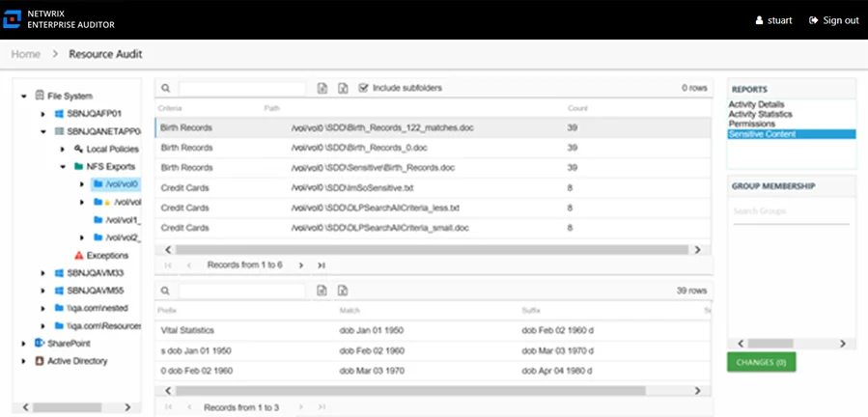Select the DLPSearchAllCriteria_small.doc row
This screenshot has height=417, width=868.
(x=433, y=228)
